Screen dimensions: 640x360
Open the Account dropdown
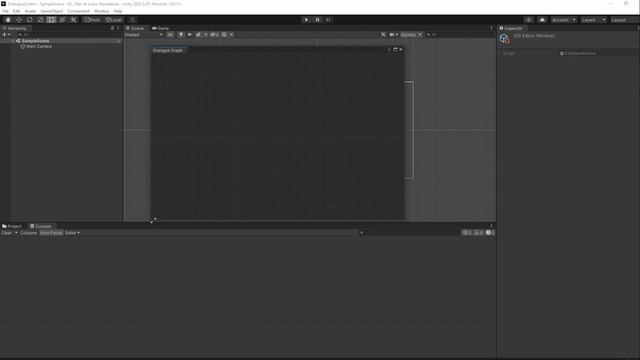coord(564,20)
